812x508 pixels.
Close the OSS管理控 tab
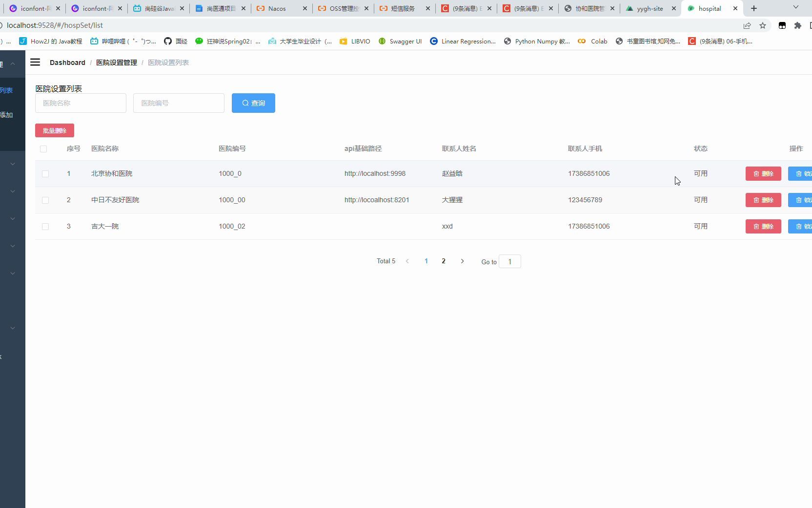(366, 8)
